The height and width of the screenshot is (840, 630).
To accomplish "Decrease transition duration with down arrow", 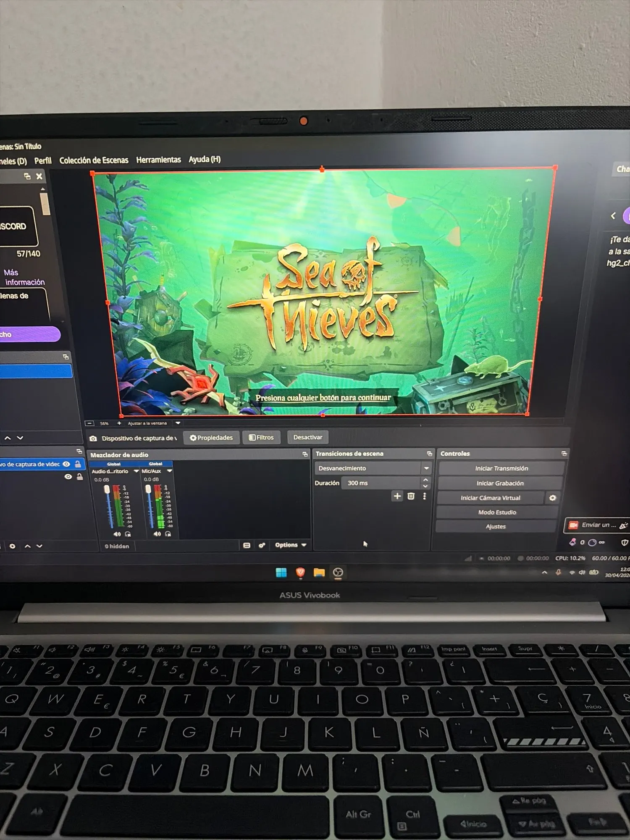I will click(x=425, y=486).
